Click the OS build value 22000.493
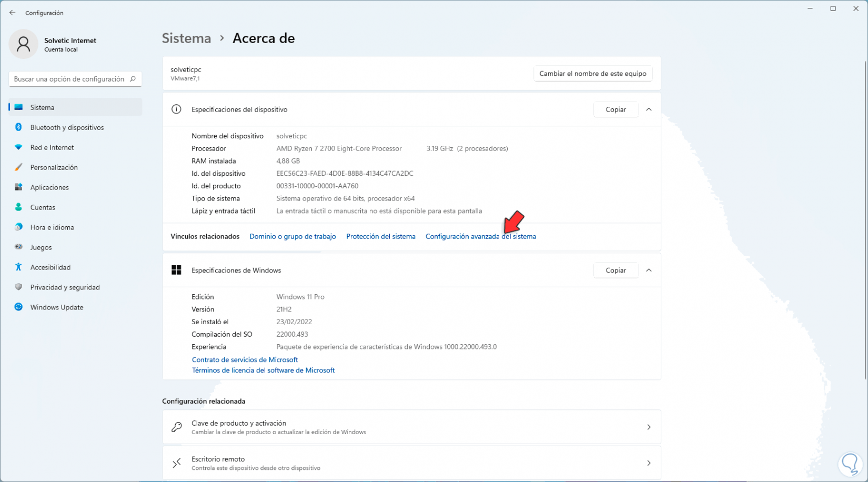The image size is (868, 482). coord(292,335)
